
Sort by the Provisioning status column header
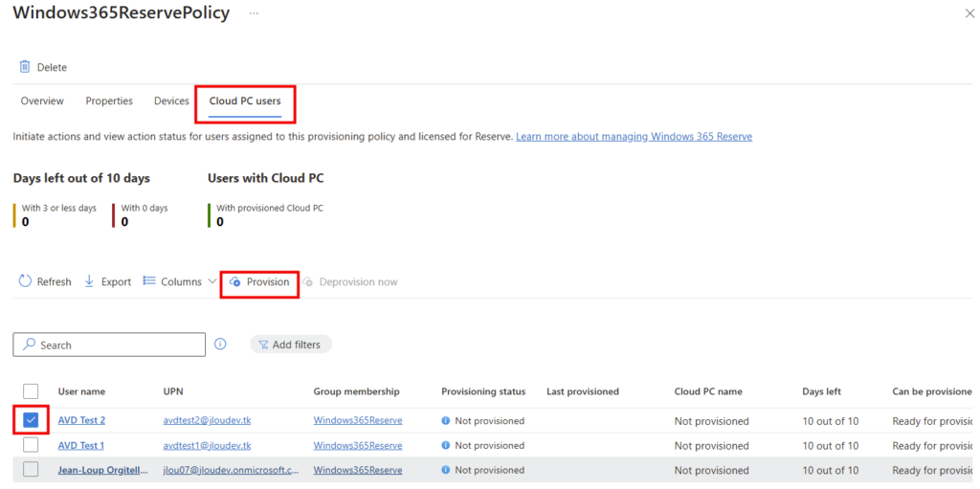(x=483, y=392)
